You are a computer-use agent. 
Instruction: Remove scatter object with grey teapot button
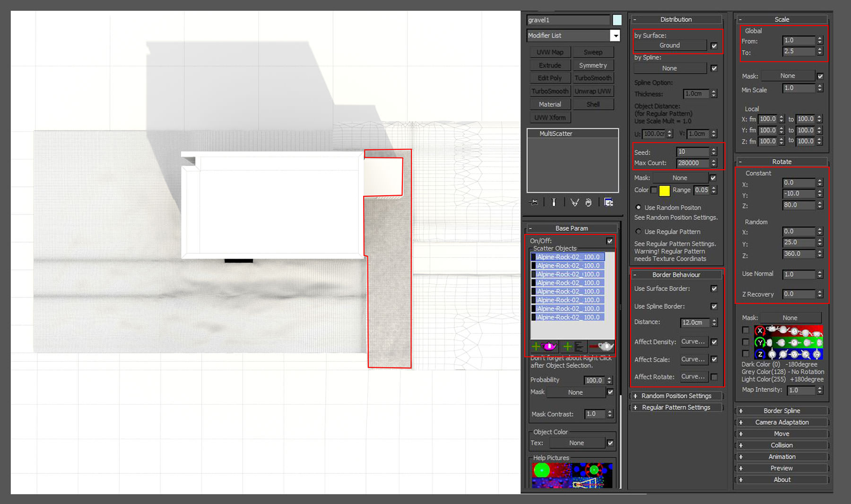pyautogui.click(x=601, y=347)
